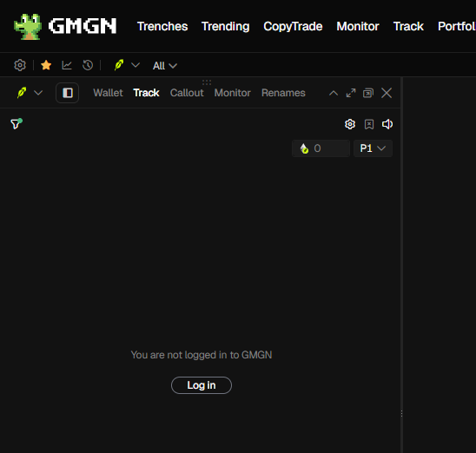Click the bookmark icon in panel
The height and width of the screenshot is (453, 476).
coord(369,124)
